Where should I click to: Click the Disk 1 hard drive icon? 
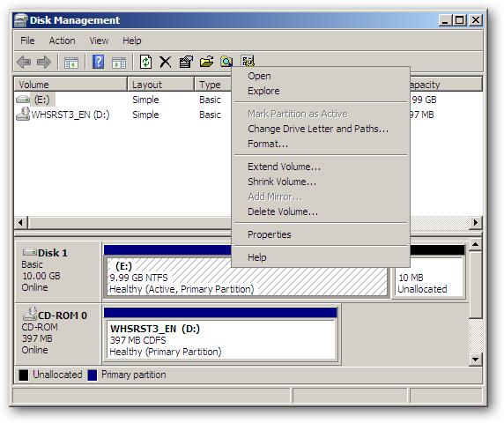coord(29,252)
